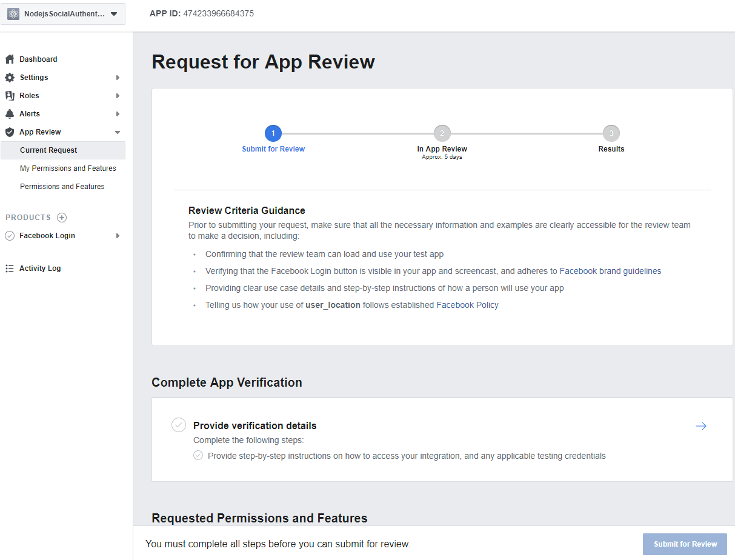
Task: Click step 1 circle Submit for Review
Action: click(x=273, y=133)
